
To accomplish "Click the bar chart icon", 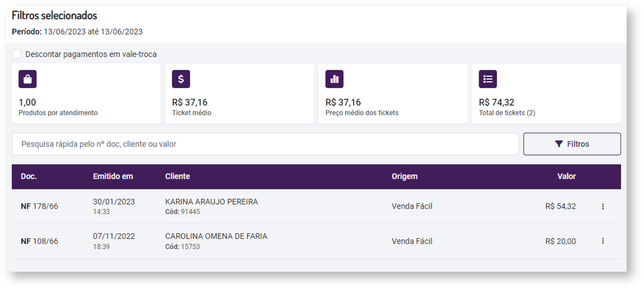I will (x=334, y=79).
